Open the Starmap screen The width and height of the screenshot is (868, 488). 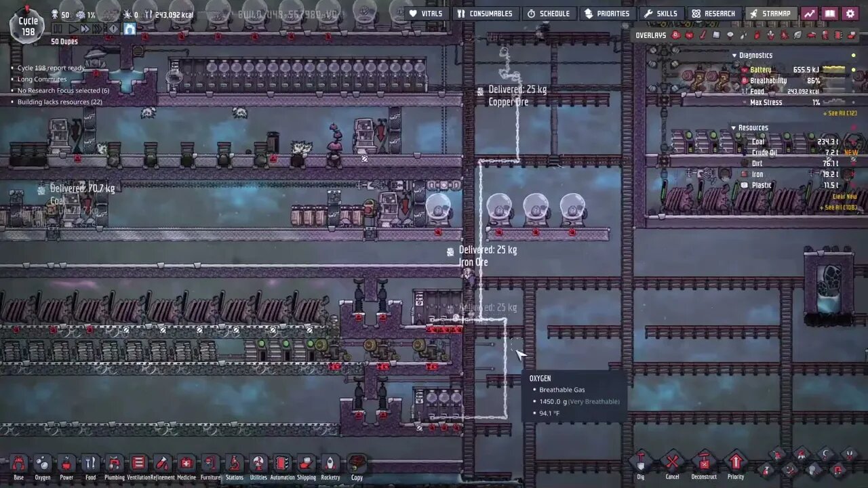[770, 14]
